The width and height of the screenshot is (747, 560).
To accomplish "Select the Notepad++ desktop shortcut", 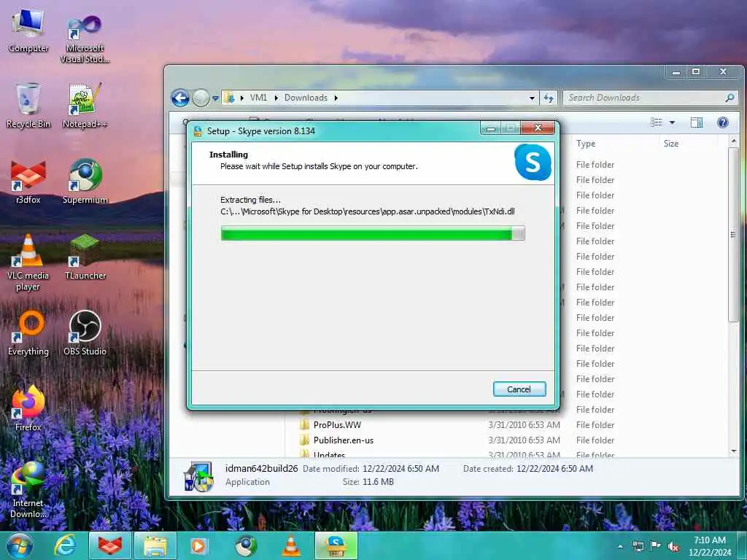I will 85,106.
